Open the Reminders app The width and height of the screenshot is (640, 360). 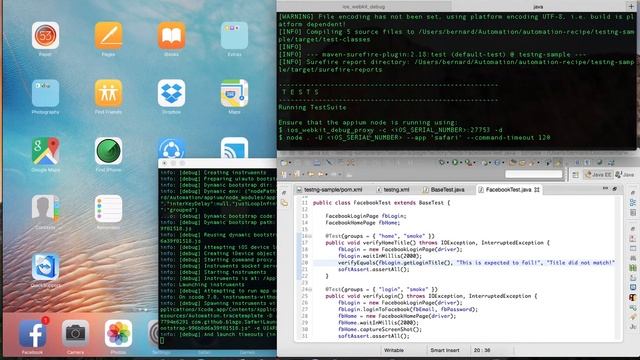(108, 209)
